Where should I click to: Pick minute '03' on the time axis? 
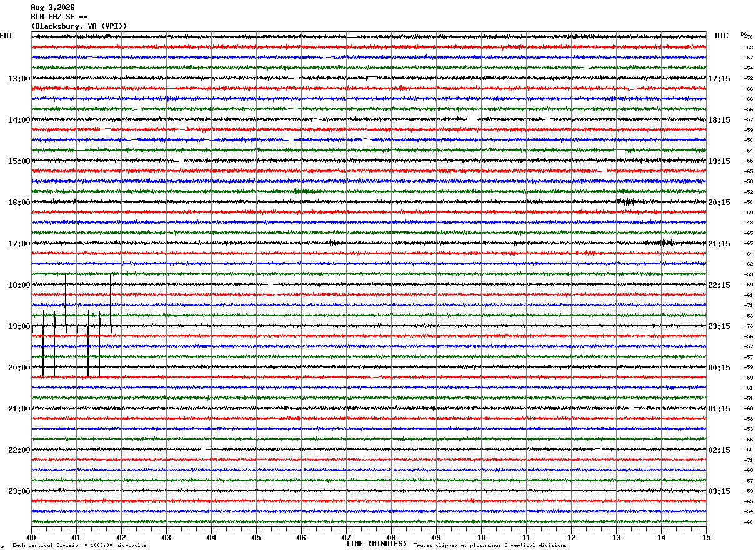point(166,537)
